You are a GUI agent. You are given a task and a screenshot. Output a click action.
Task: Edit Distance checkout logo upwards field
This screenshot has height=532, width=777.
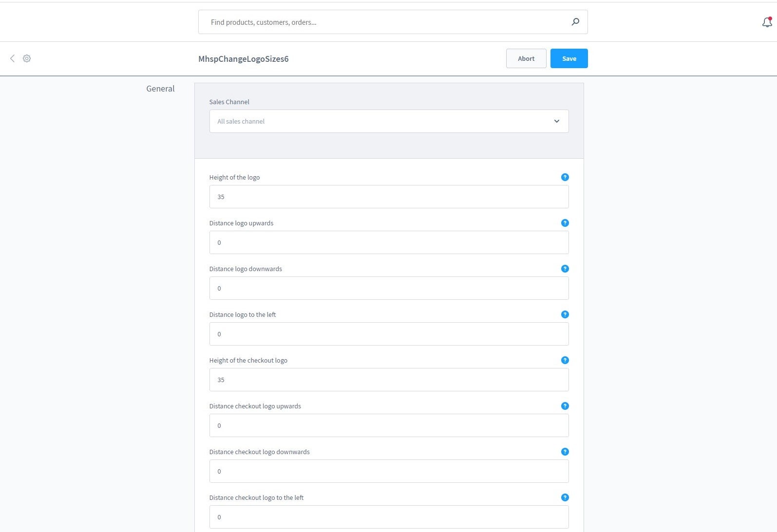(389, 425)
